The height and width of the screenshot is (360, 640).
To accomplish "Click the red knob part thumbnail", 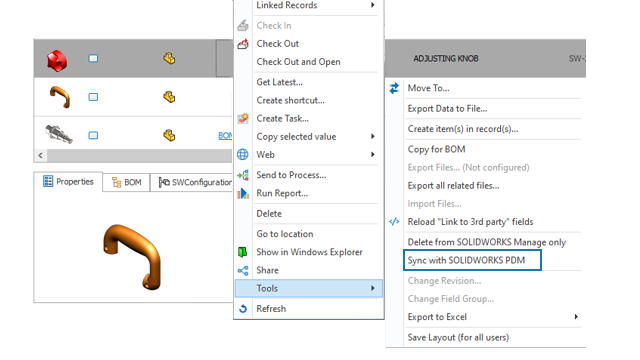I will tap(57, 61).
